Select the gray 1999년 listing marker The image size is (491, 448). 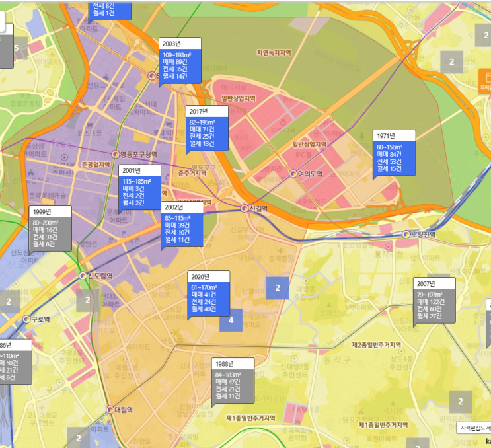(50, 229)
